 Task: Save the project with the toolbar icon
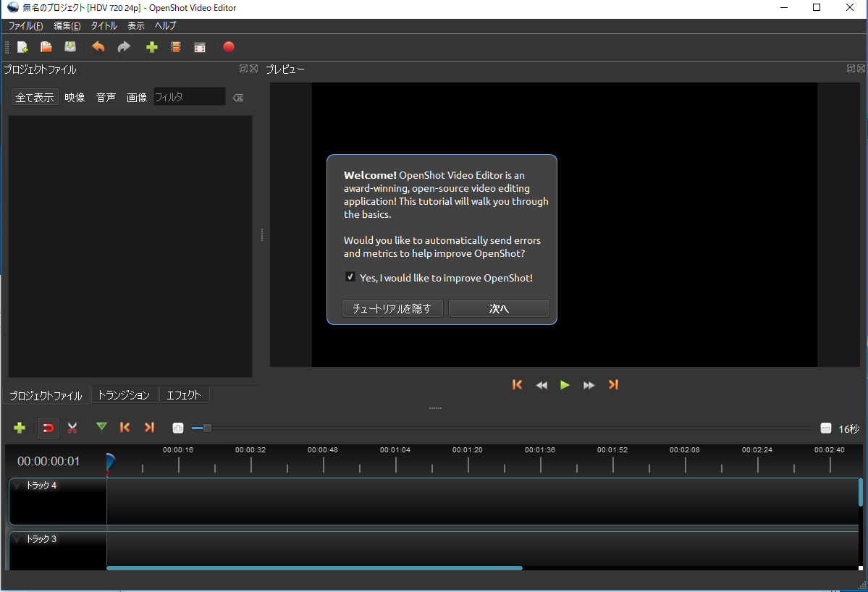70,47
